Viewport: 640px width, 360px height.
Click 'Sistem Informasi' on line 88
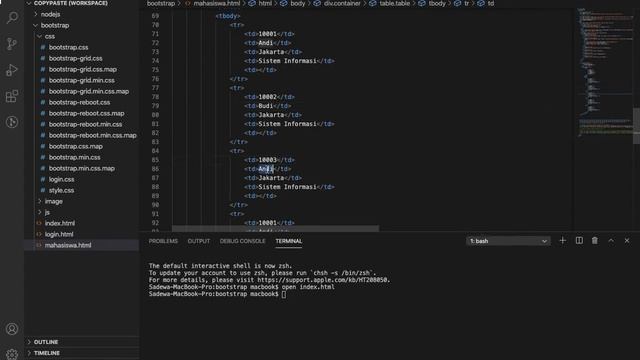click(x=288, y=187)
